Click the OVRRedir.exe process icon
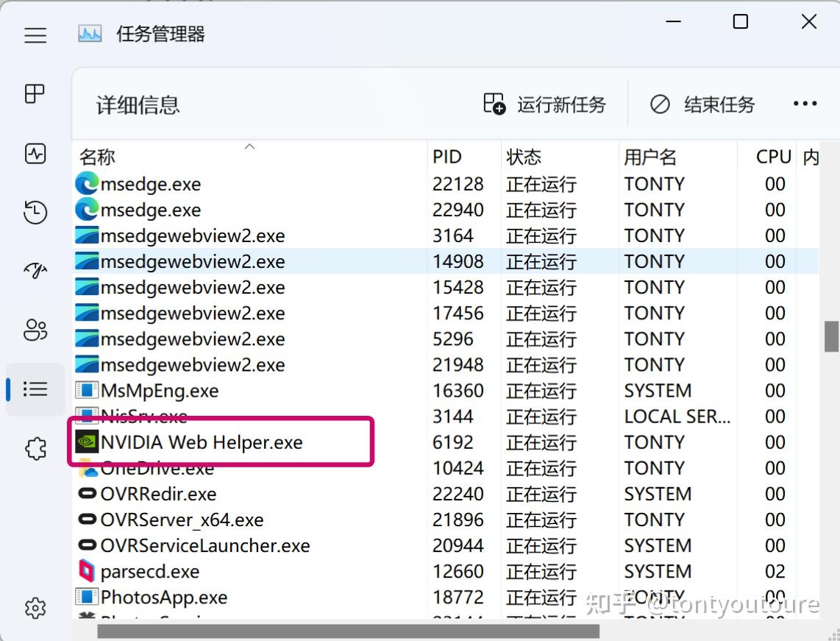Image resolution: width=840 pixels, height=641 pixels. [x=87, y=494]
